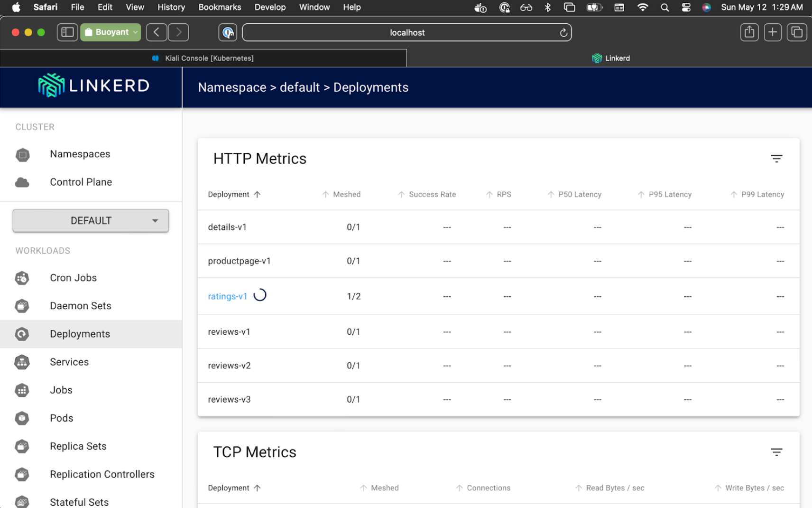The image size is (812, 508).
Task: Open a new tab with plus icon
Action: pos(773,32)
